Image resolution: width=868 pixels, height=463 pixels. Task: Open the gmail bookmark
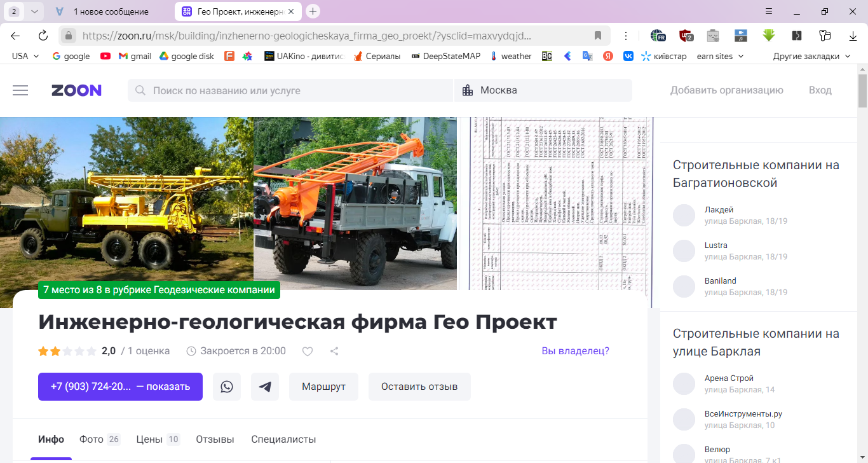[135, 56]
